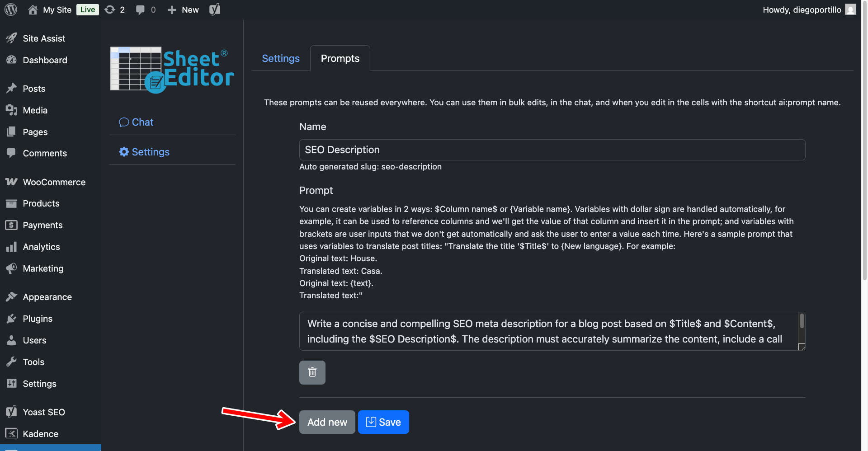The width and height of the screenshot is (868, 451).
Task: Open the comments bubble in admin bar
Action: (140, 9)
